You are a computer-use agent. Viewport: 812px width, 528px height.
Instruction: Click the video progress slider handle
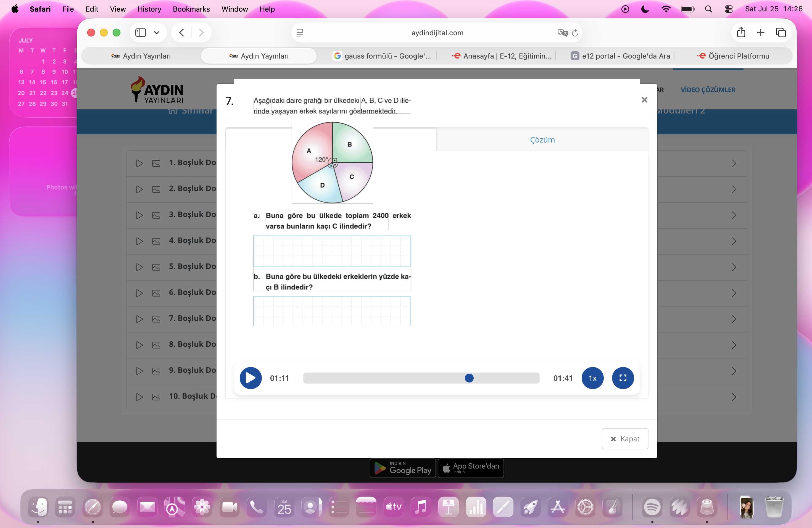(x=469, y=378)
